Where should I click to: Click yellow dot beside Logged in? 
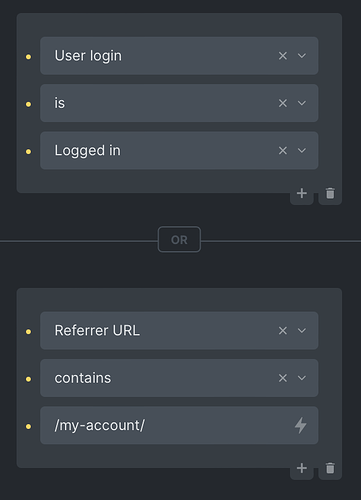[28, 152]
